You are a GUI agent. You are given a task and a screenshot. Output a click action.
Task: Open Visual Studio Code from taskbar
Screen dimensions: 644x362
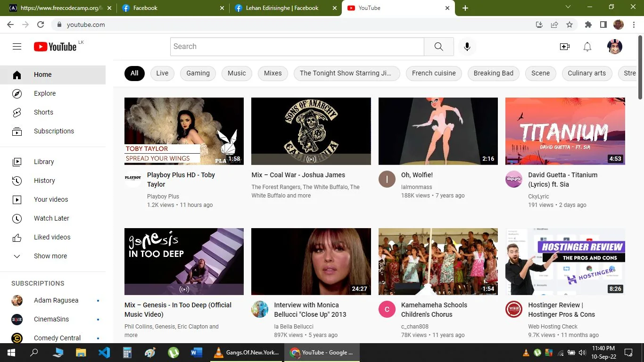(x=104, y=353)
